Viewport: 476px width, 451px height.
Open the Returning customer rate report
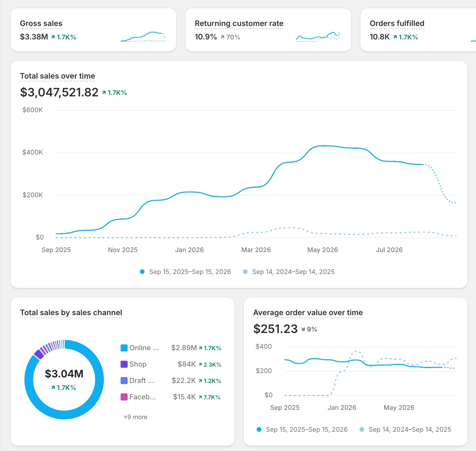pos(239,23)
